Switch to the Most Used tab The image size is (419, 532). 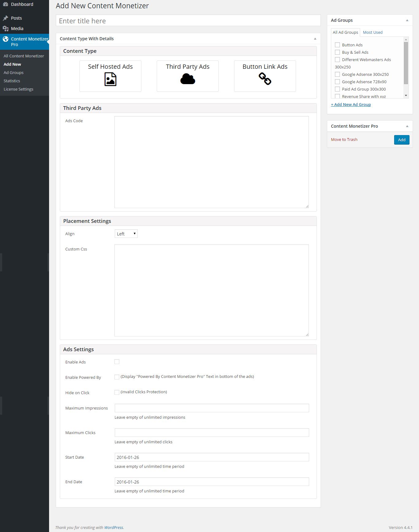(373, 32)
